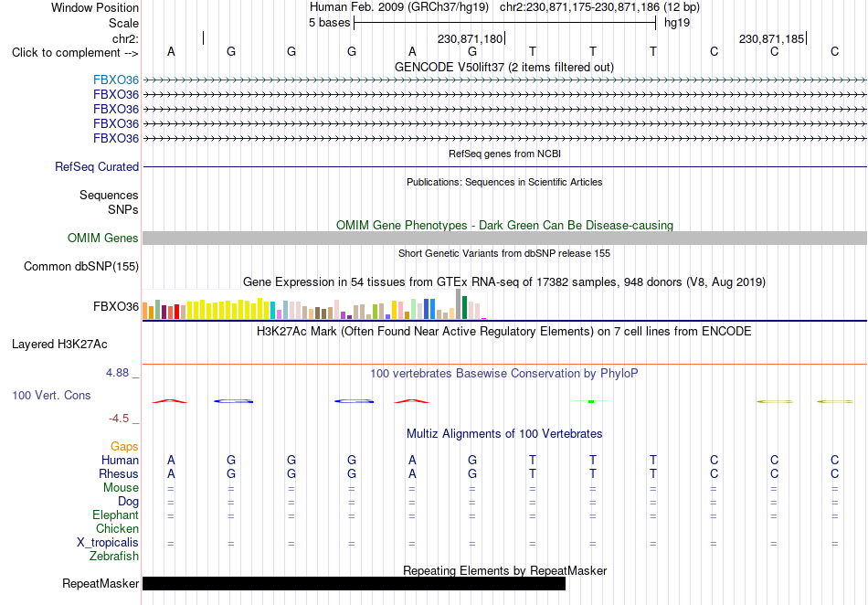
Task: Select the Mouse species label
Action: tap(121, 488)
